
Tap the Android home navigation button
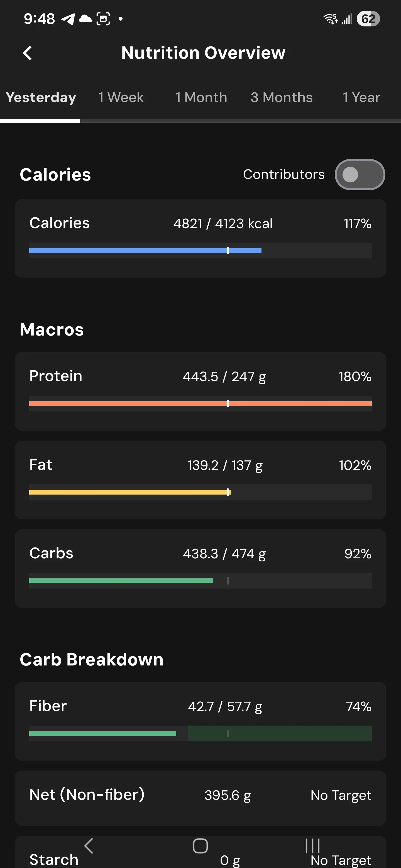[x=200, y=846]
